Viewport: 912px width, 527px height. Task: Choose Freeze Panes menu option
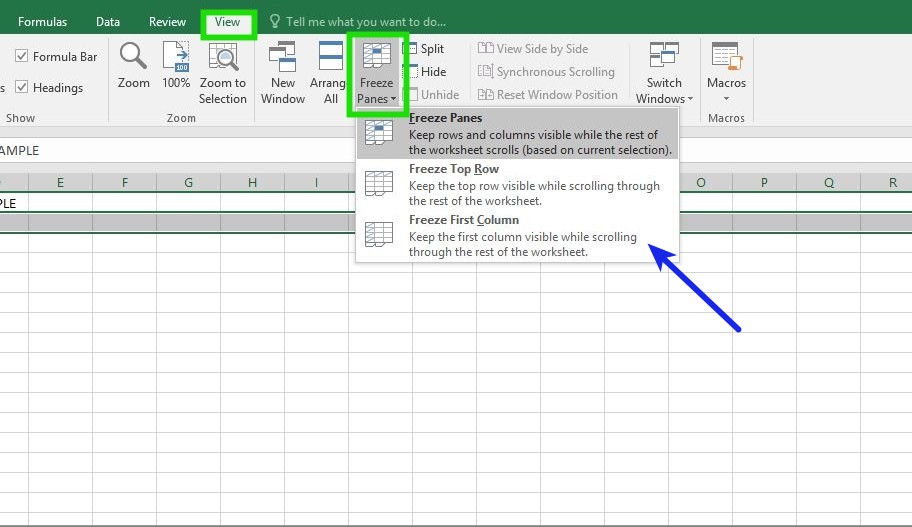tap(517, 133)
